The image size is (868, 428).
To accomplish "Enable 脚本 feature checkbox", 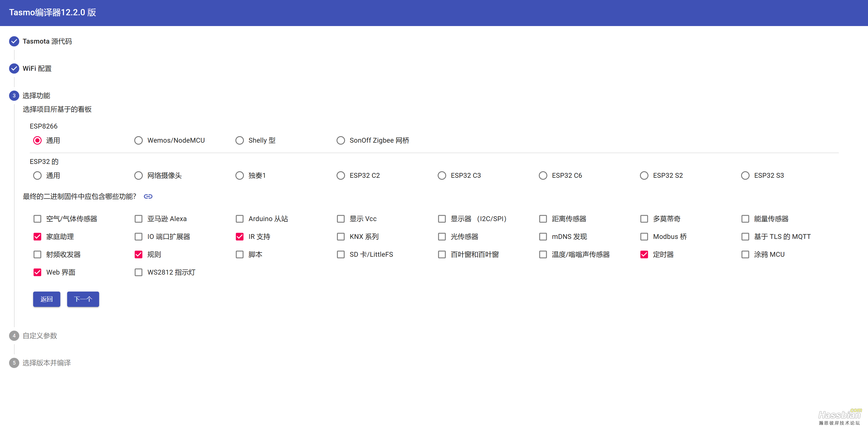I will coord(240,254).
